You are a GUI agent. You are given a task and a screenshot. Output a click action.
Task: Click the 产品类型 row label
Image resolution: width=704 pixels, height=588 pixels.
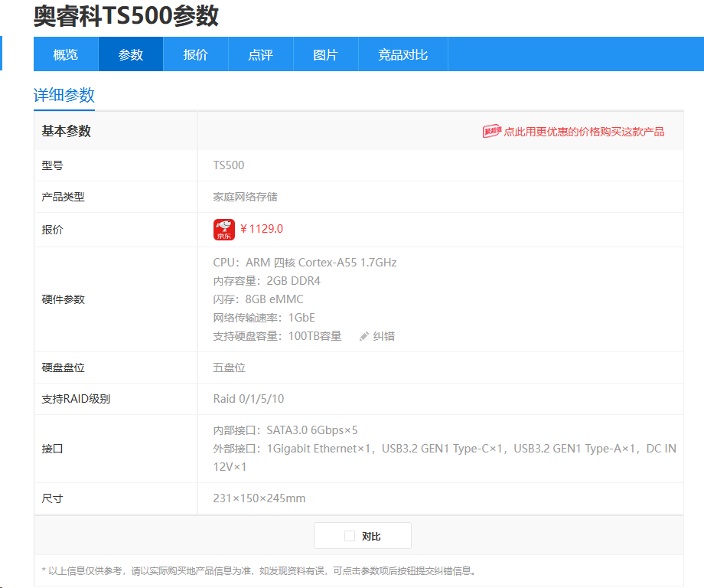[63, 197]
